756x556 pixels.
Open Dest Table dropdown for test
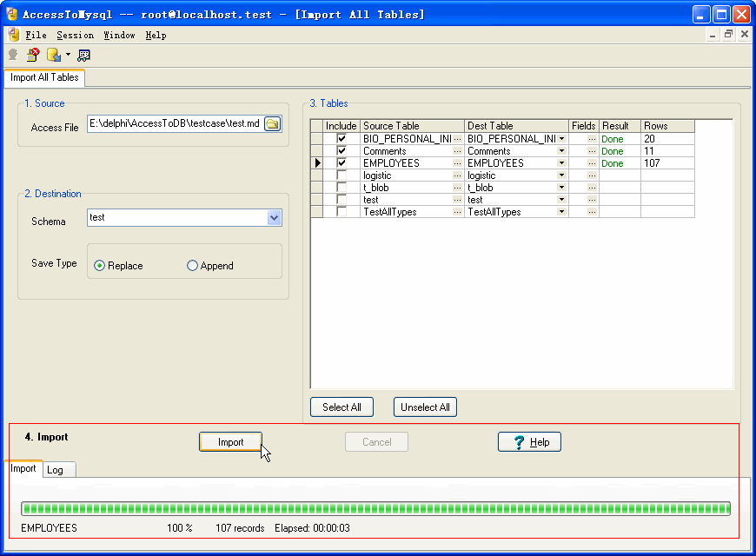coord(561,200)
